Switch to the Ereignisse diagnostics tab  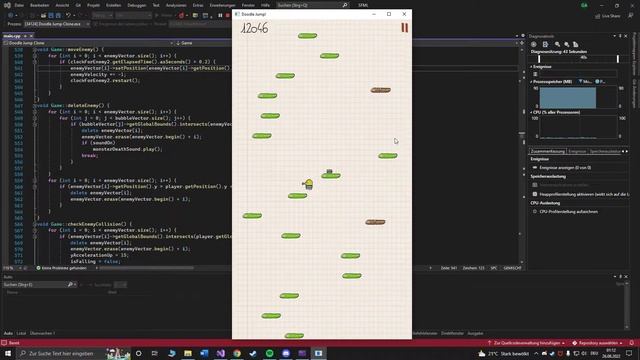[x=577, y=151]
